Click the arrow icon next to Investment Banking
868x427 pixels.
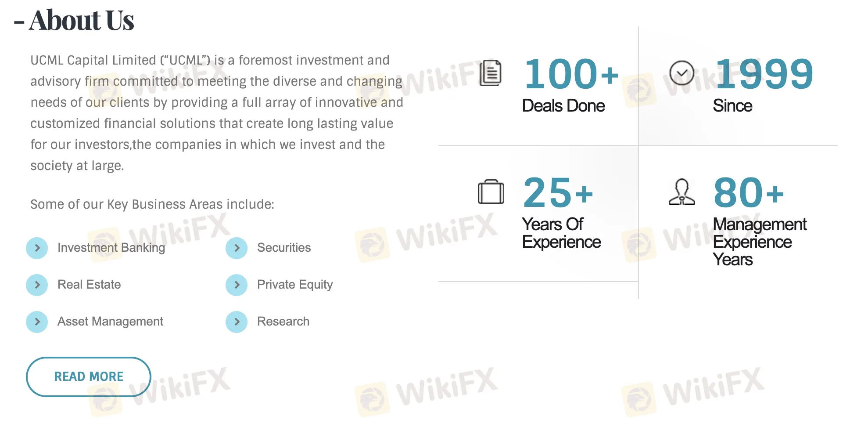[x=37, y=248]
